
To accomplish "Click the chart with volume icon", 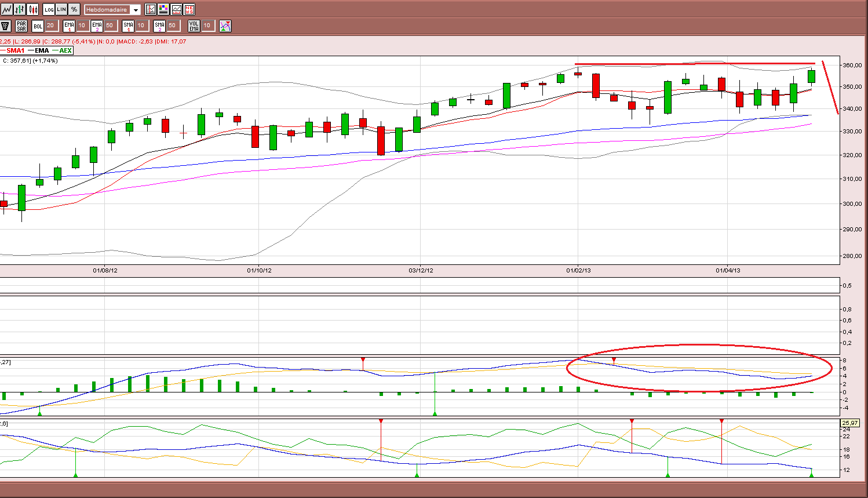I will click(x=176, y=9).
